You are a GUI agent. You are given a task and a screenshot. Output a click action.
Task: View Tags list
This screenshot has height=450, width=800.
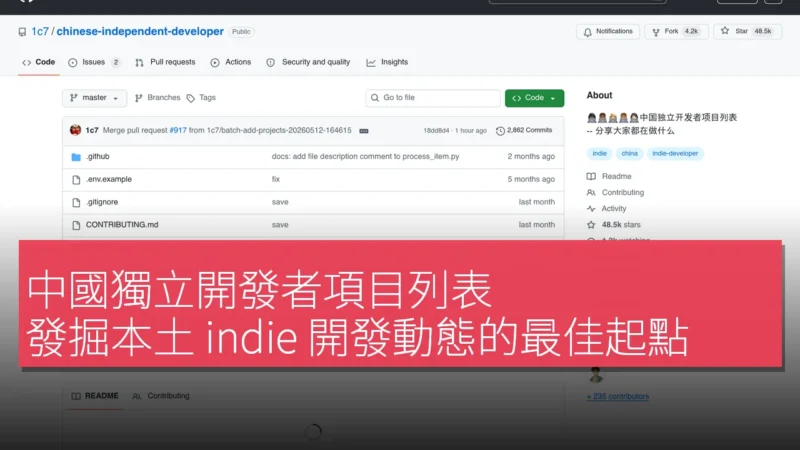tap(202, 98)
